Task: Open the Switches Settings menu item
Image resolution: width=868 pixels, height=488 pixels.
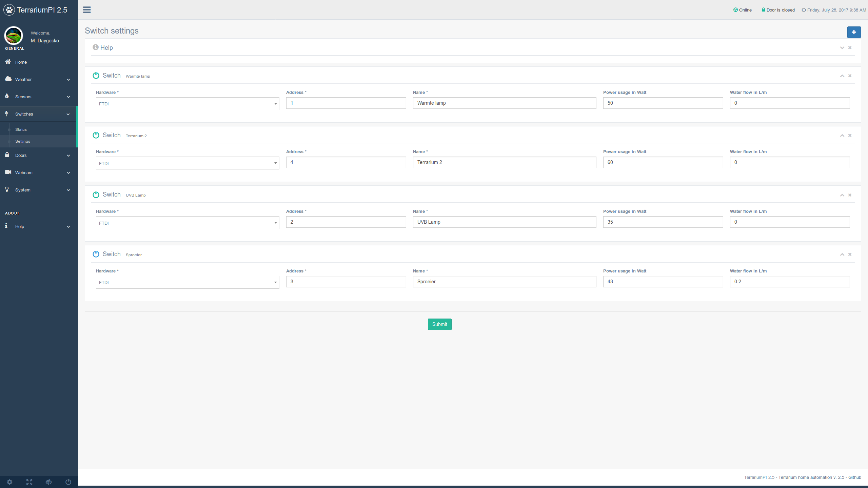Action: (23, 141)
